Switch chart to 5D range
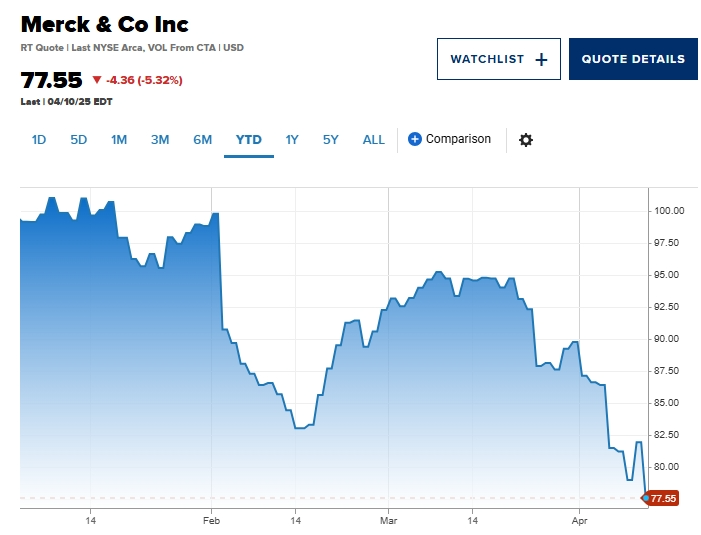 79,140
